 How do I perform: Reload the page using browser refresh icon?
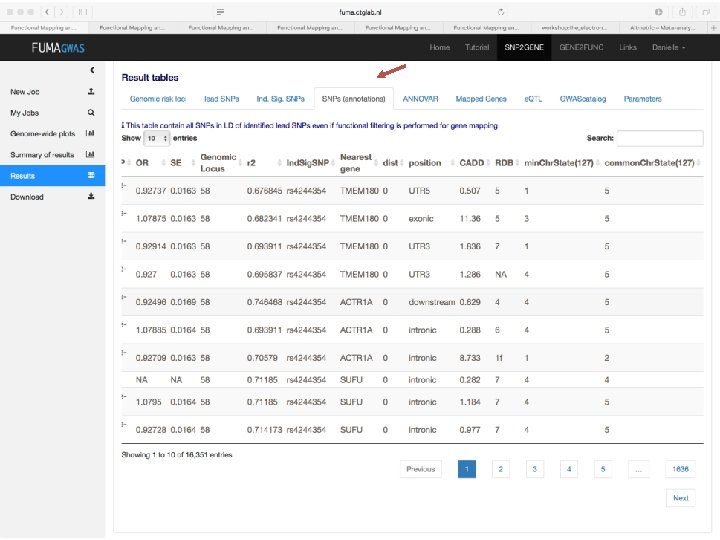501,12
